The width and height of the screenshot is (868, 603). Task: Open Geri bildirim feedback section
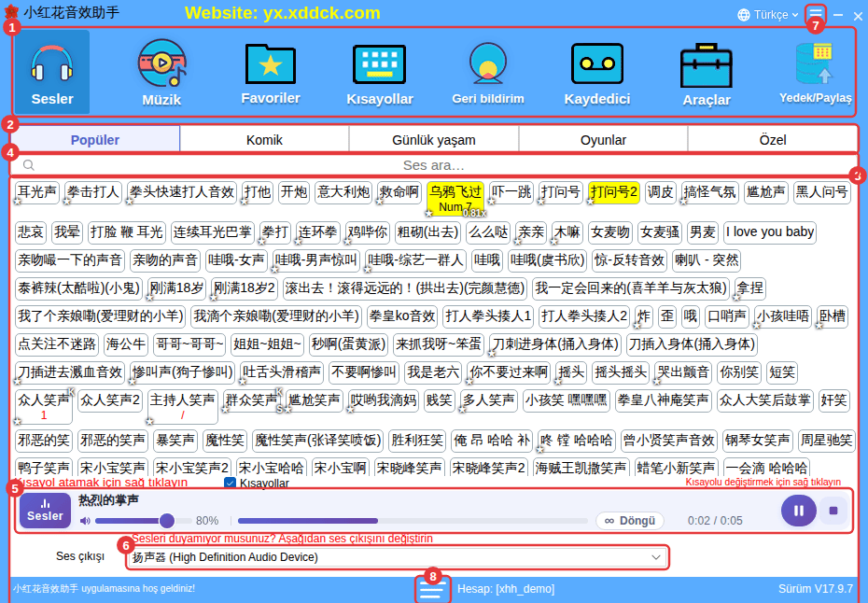488,72
